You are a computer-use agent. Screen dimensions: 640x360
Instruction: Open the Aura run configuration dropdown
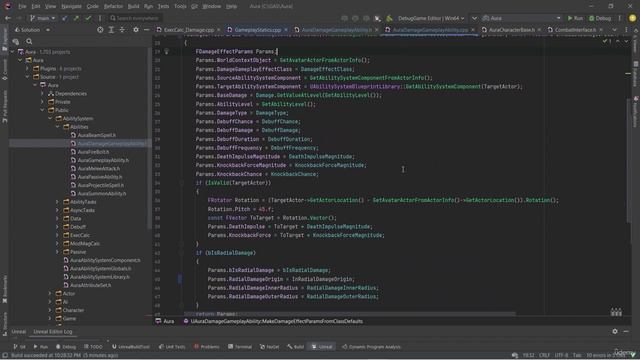click(x=521, y=18)
